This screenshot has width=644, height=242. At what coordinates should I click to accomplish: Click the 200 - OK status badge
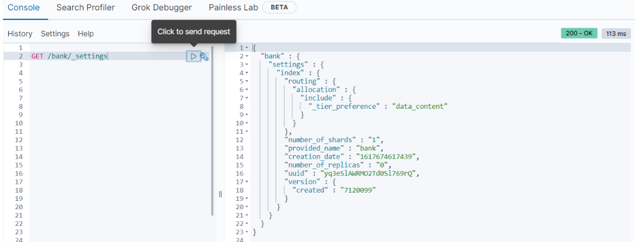(x=579, y=33)
